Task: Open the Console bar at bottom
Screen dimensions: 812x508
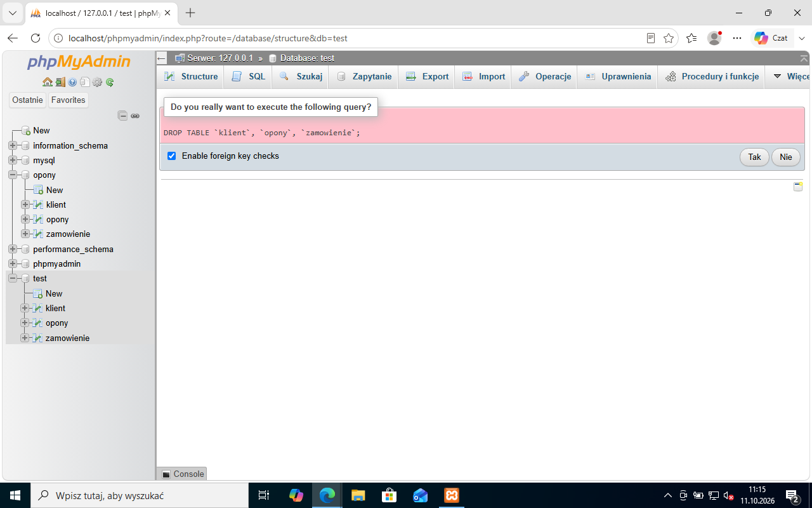Action: click(x=182, y=474)
